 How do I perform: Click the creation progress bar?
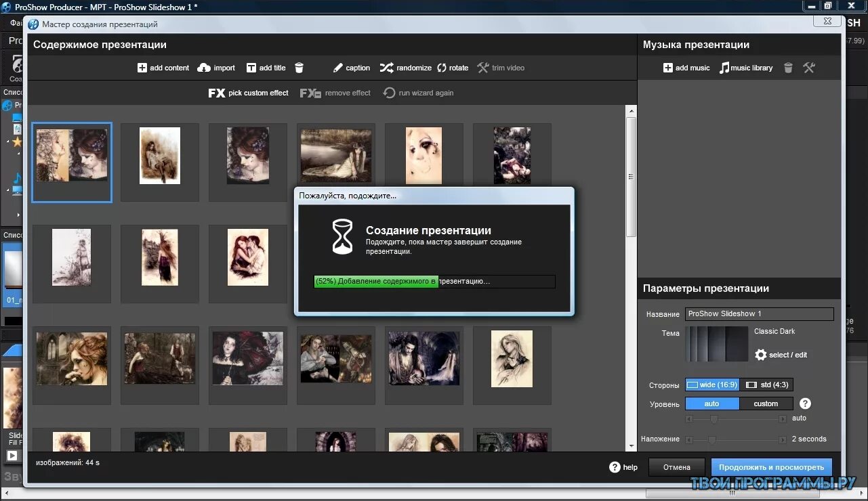[x=434, y=282]
